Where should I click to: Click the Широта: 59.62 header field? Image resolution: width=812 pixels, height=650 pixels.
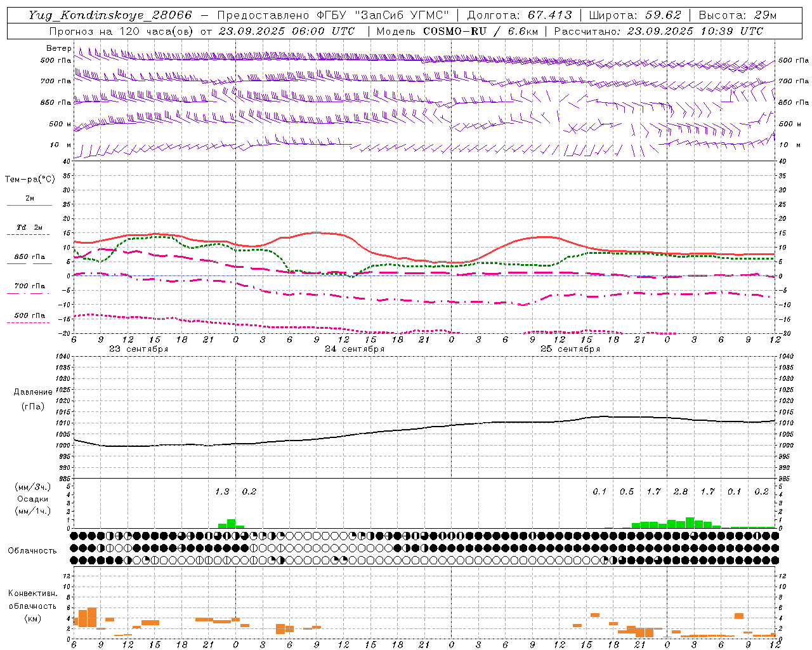[636, 15]
